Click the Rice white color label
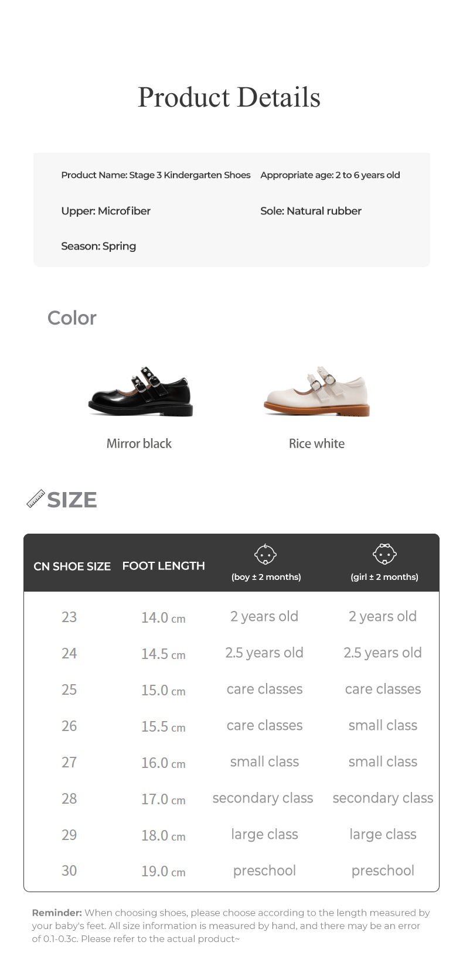Viewport: 463px width, 980px height. point(316,443)
